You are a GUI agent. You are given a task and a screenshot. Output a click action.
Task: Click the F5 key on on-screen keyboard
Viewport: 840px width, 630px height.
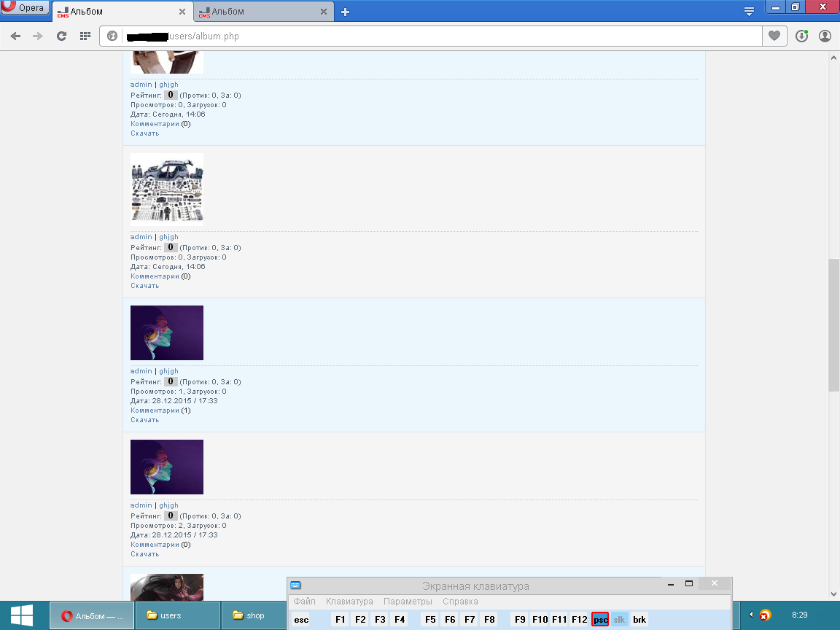(x=430, y=620)
